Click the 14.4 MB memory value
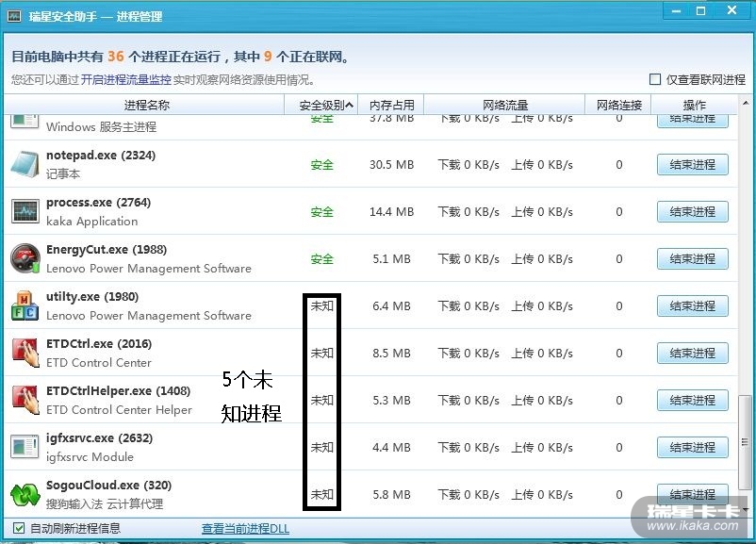This screenshot has width=756, height=544. pos(391,212)
